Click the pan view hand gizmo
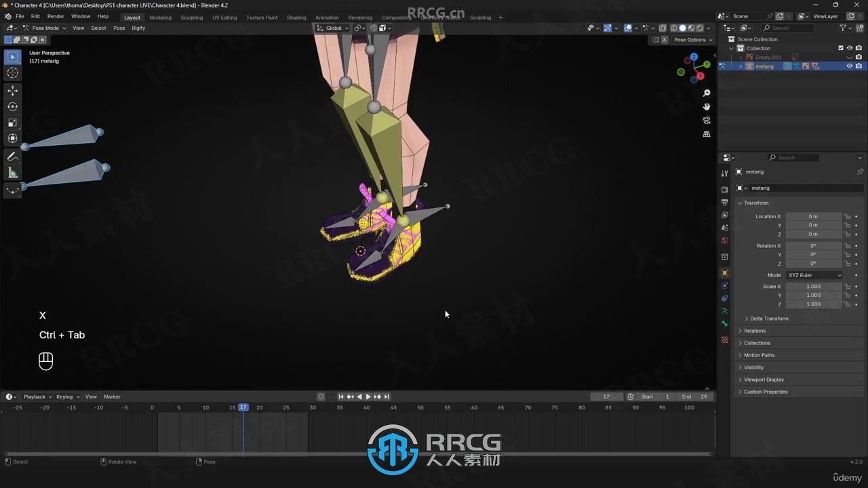 click(707, 106)
